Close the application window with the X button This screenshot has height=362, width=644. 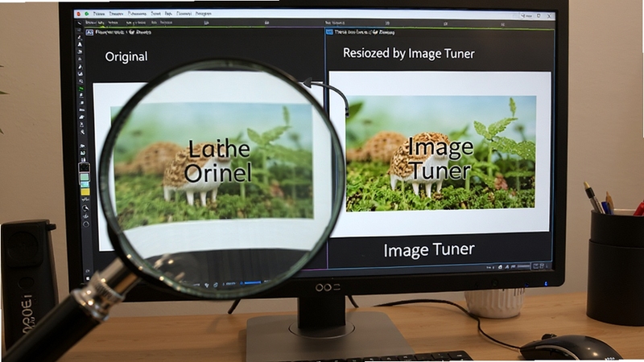(550, 16)
